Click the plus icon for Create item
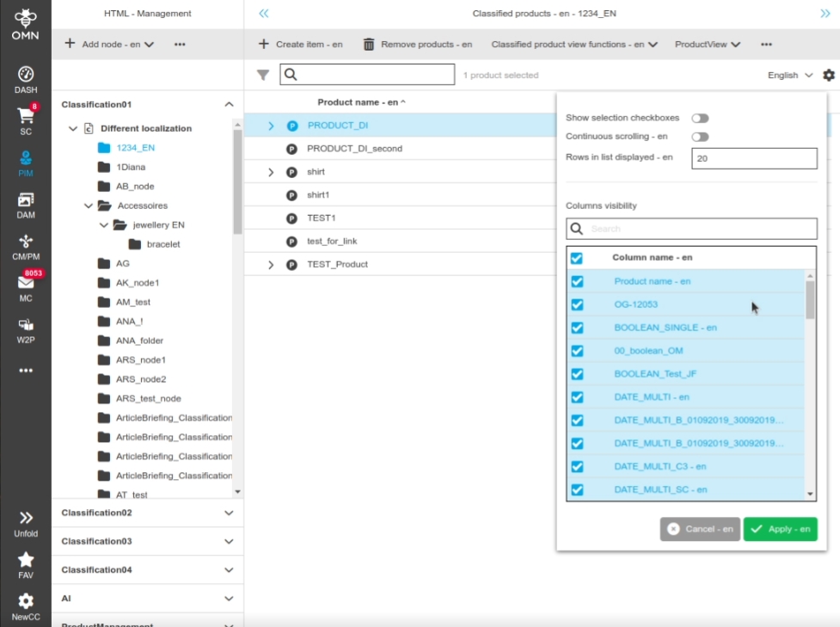This screenshot has height=627, width=840. tap(263, 44)
